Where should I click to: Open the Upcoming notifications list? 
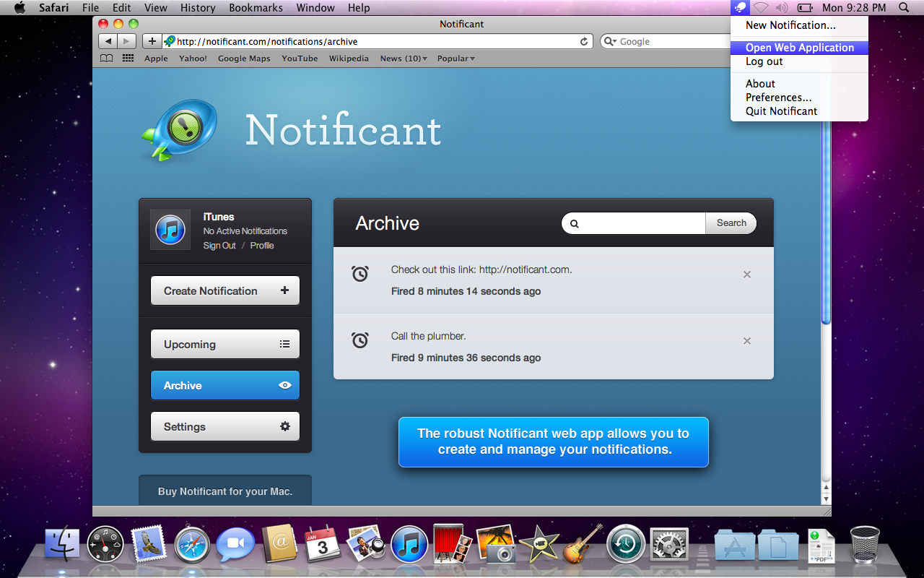225,345
